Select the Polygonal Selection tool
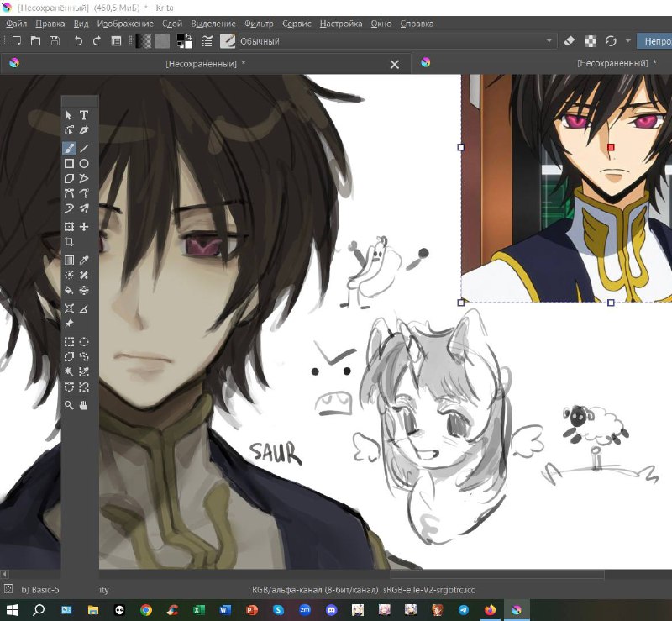This screenshot has height=621, width=672. click(69, 357)
